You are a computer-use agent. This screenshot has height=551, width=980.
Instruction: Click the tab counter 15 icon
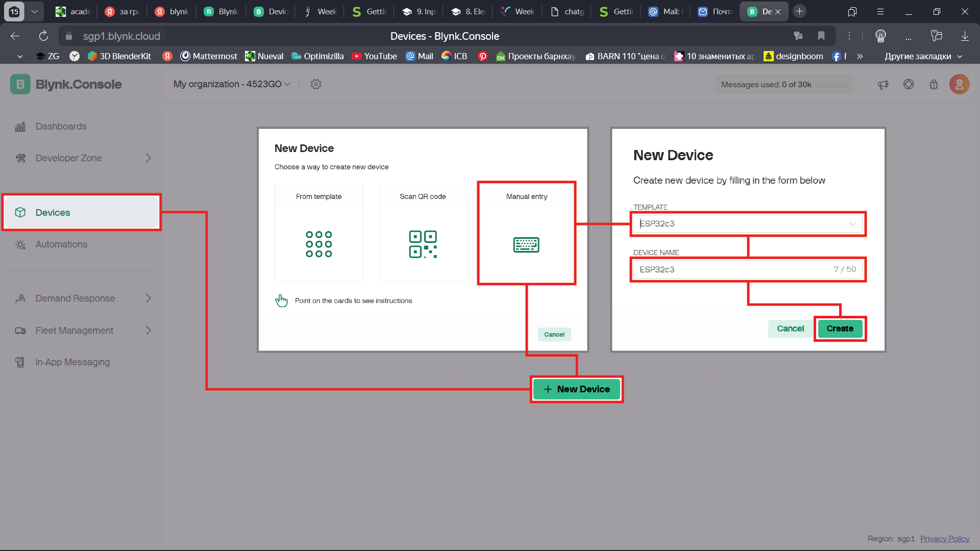[14, 11]
